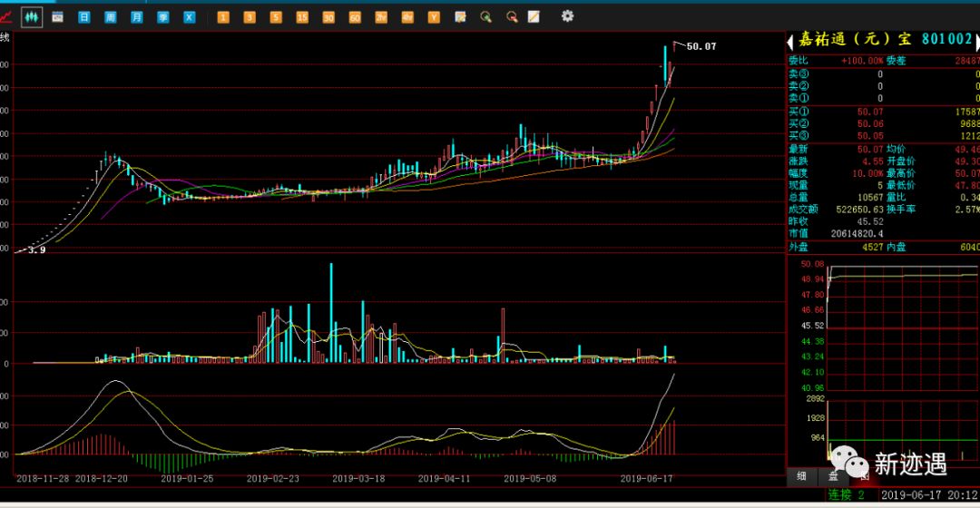
Task: Go to the previous stock with the left arrow
Action: pyautogui.click(x=790, y=42)
